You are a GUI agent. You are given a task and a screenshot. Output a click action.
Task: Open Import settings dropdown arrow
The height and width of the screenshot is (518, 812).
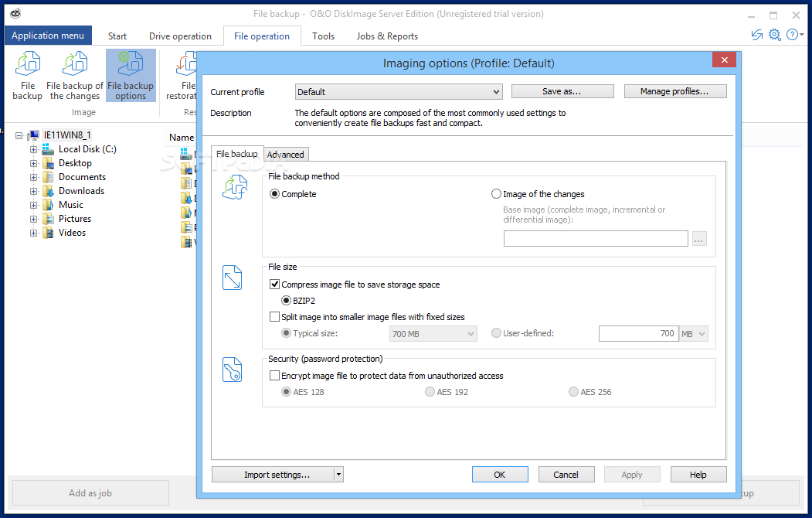click(338, 475)
